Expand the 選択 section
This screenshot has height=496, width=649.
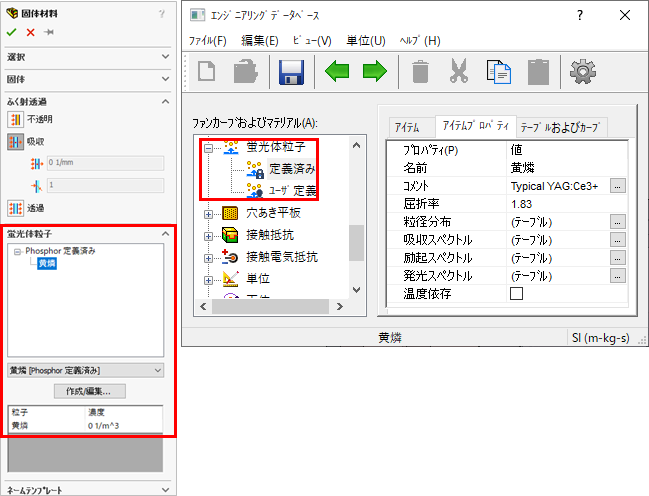(166, 56)
